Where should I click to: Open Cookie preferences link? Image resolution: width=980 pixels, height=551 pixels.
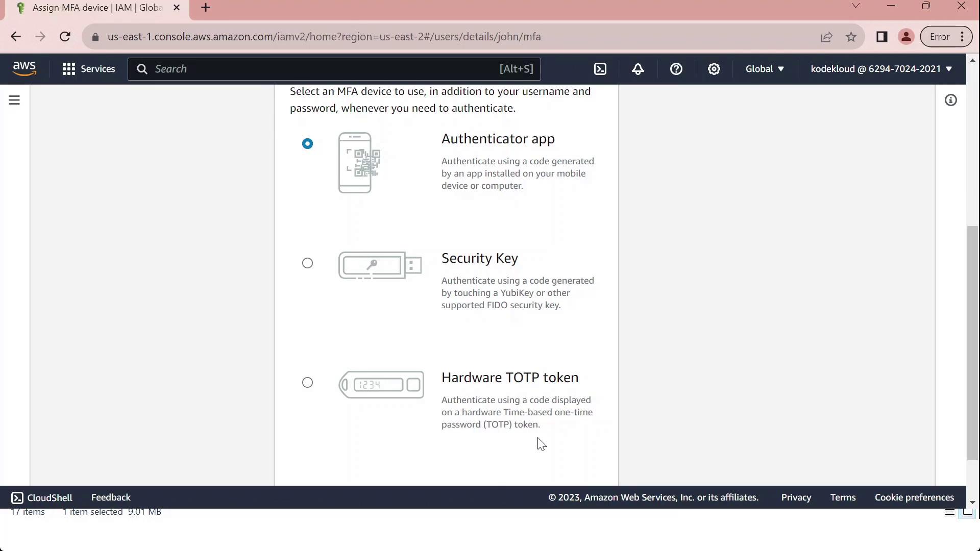click(914, 497)
